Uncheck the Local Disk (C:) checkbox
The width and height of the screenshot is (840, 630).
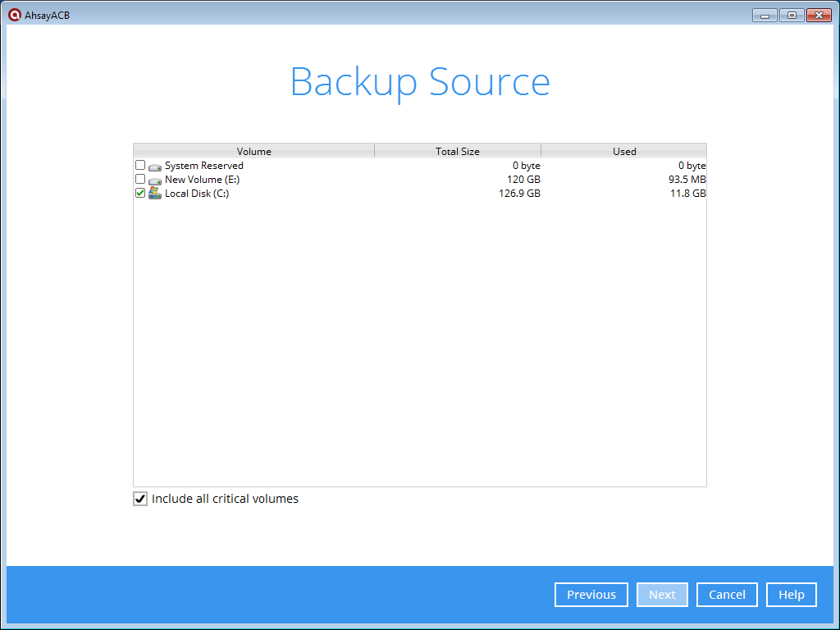(140, 193)
